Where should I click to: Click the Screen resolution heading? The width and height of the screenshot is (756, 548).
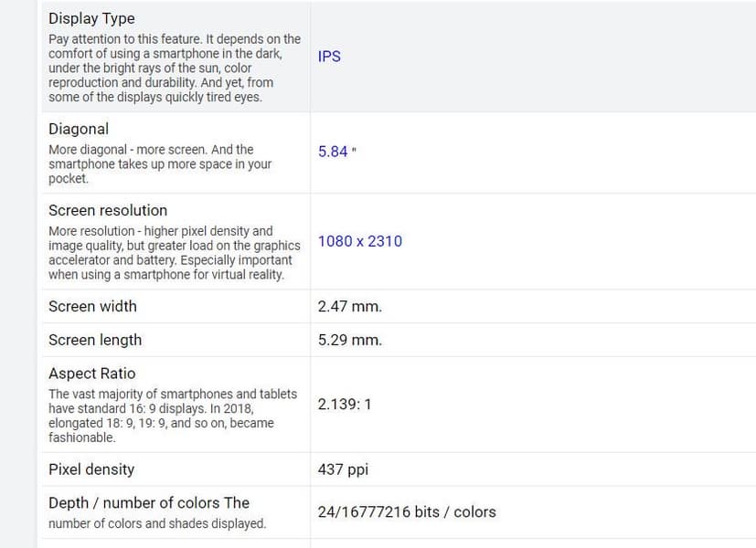tap(108, 210)
